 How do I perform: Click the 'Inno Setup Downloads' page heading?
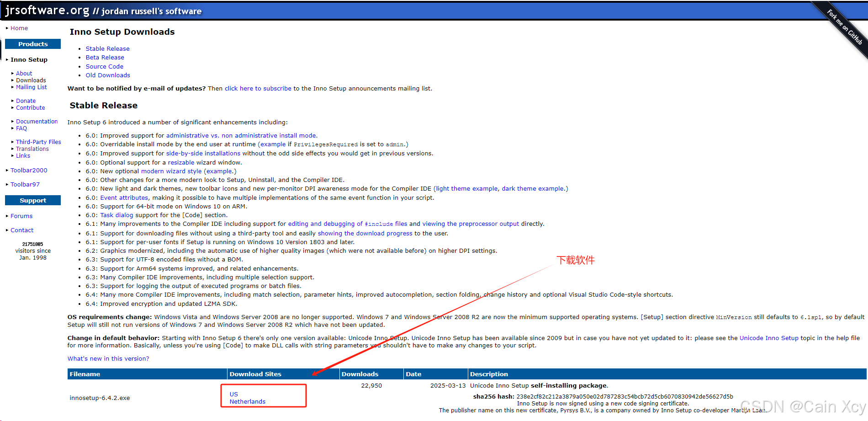click(x=122, y=32)
